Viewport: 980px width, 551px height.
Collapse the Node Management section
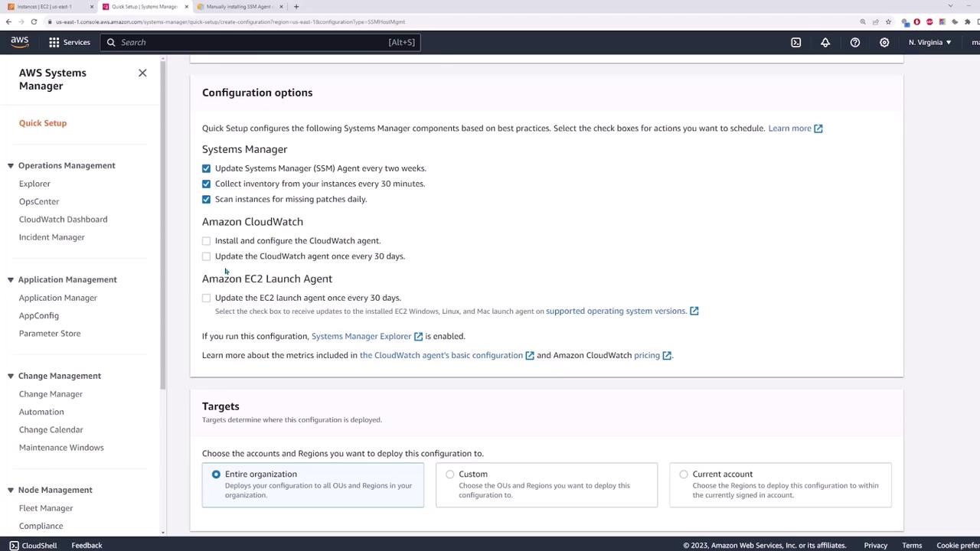(x=11, y=490)
